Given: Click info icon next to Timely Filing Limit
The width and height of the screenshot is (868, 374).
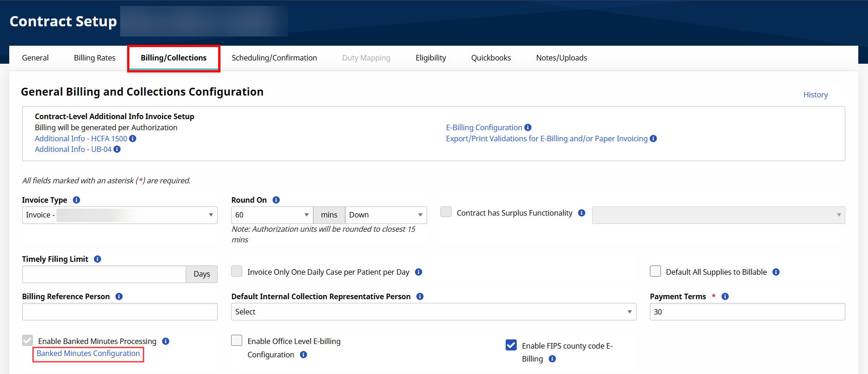Looking at the screenshot, I should (x=98, y=259).
